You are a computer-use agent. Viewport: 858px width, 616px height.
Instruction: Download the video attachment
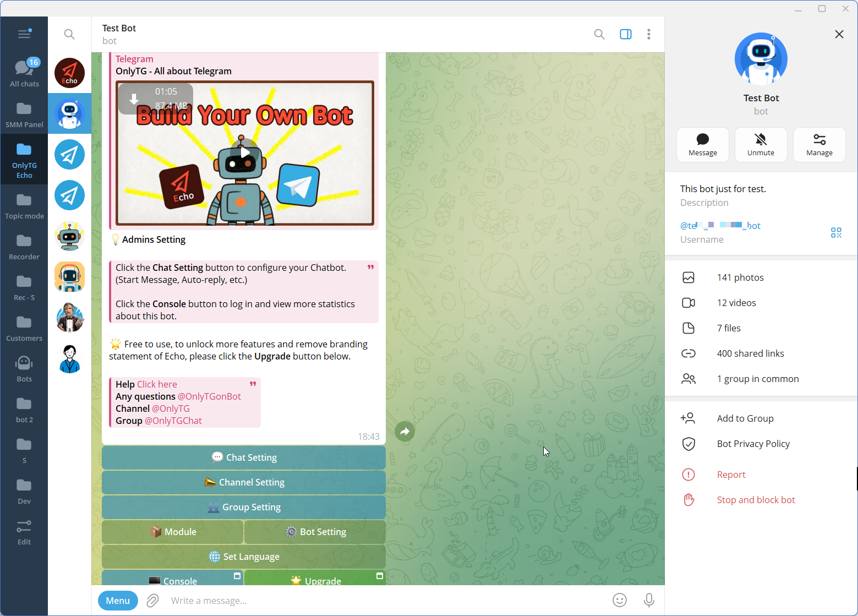point(134,99)
